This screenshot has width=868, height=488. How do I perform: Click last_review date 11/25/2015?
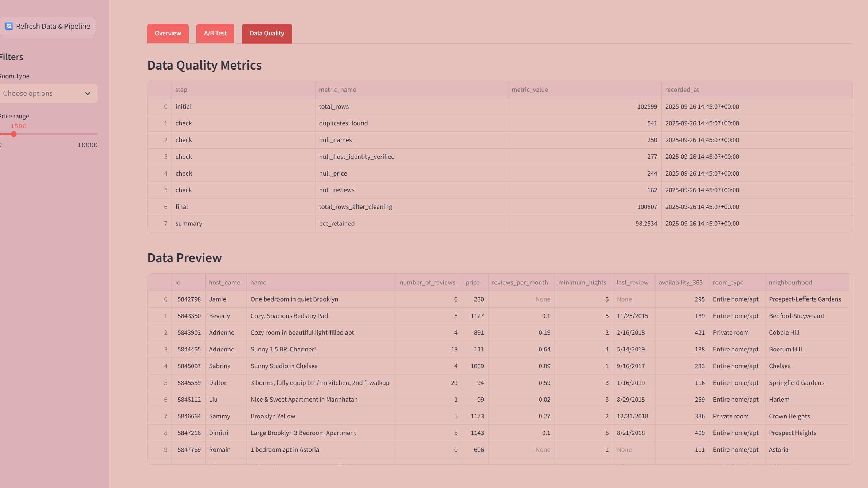tap(634, 316)
